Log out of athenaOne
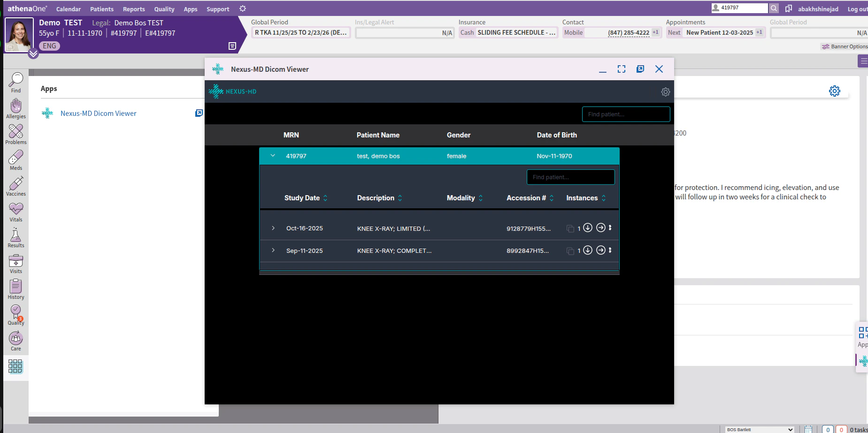Screen dimensions: 868x433 (x=857, y=9)
